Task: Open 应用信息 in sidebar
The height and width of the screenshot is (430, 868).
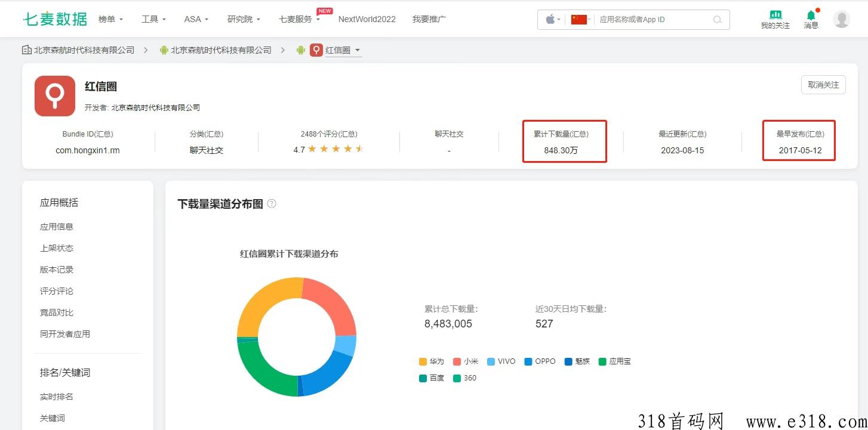Action: pyautogui.click(x=57, y=227)
